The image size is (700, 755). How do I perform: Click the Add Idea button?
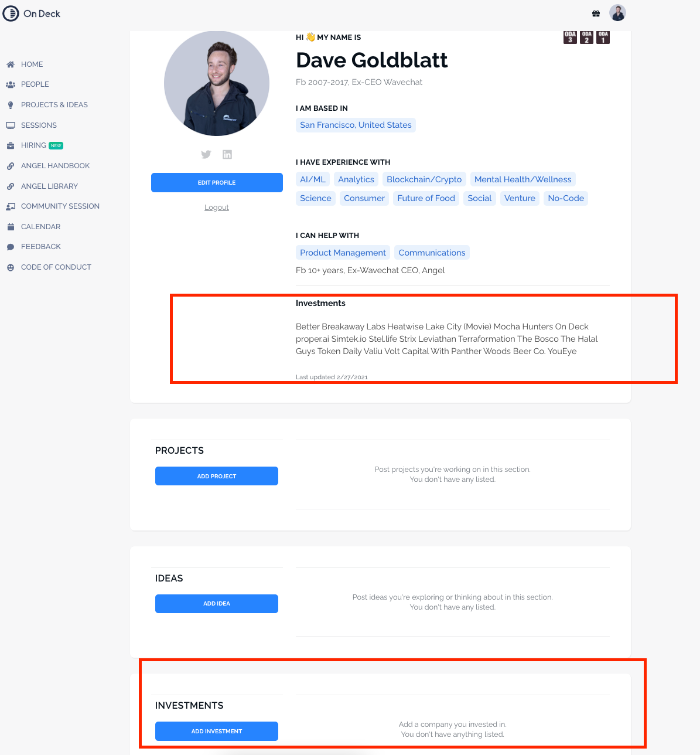point(217,604)
